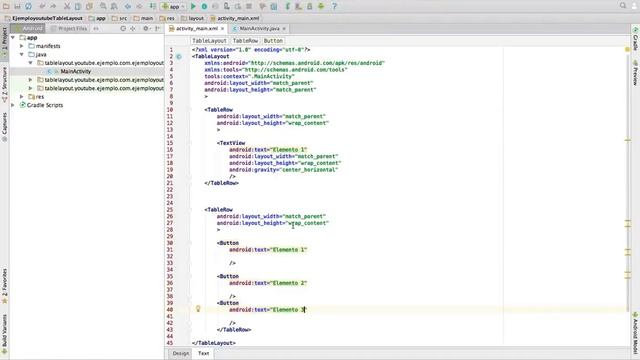The image size is (640, 360).
Task: Select the main breadcrumb folder
Action: (x=143, y=18)
